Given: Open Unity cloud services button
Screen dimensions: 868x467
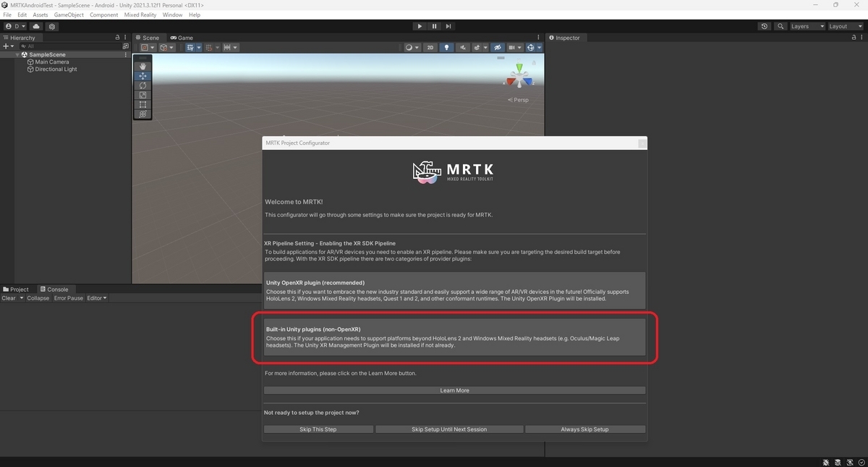Looking at the screenshot, I should point(36,26).
